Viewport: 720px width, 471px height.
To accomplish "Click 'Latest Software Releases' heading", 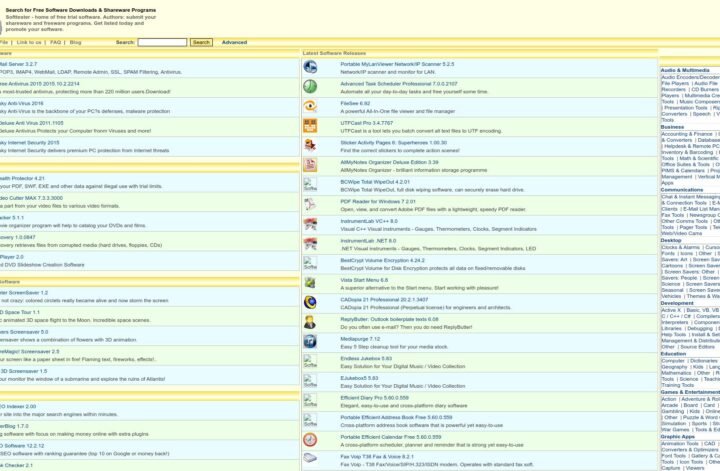I will click(x=334, y=53).
